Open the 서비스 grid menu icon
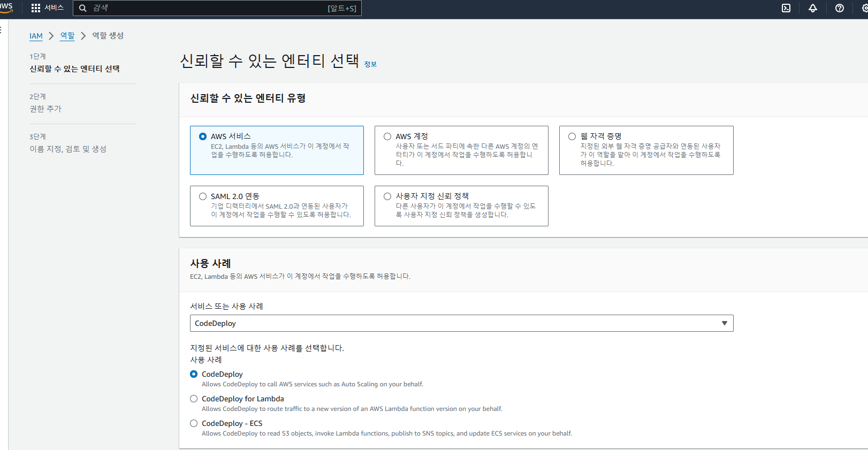Viewport: 868px width, 450px height. [36, 8]
